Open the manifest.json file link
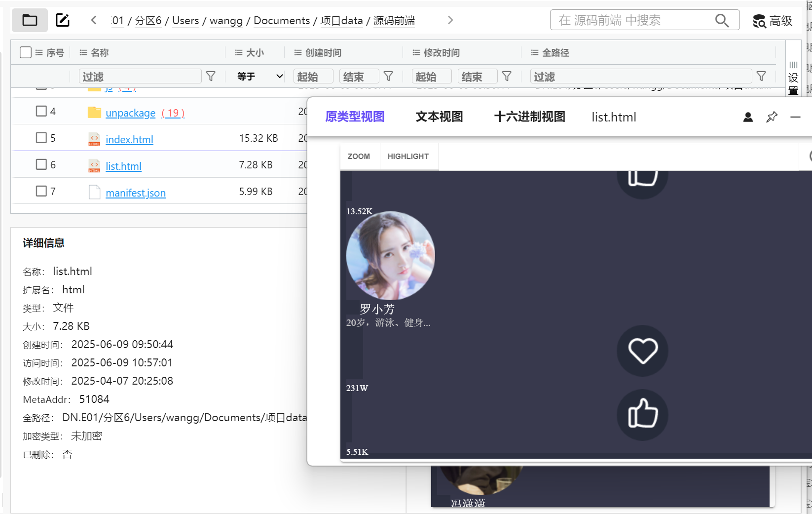This screenshot has height=514, width=812. tap(136, 193)
